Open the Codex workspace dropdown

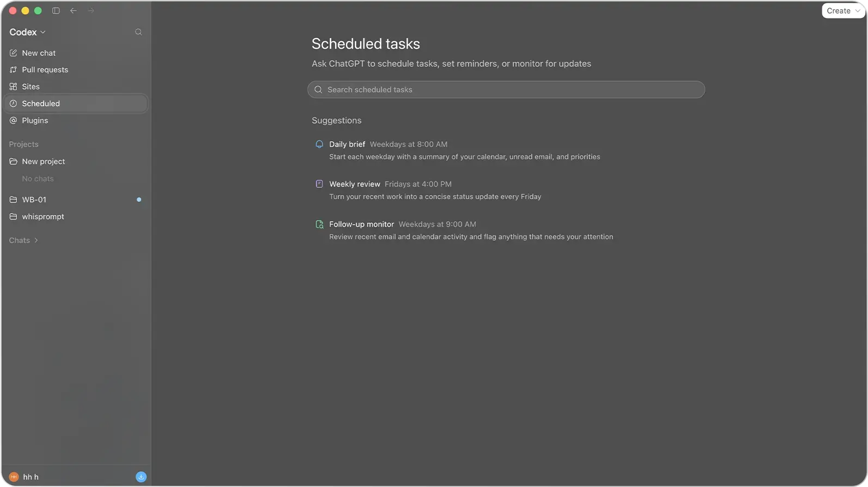pyautogui.click(x=27, y=32)
